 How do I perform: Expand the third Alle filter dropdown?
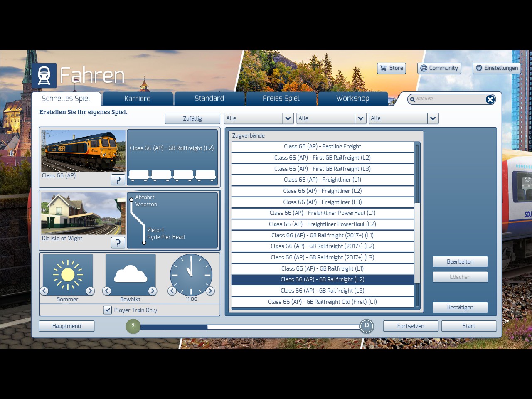pyautogui.click(x=433, y=118)
